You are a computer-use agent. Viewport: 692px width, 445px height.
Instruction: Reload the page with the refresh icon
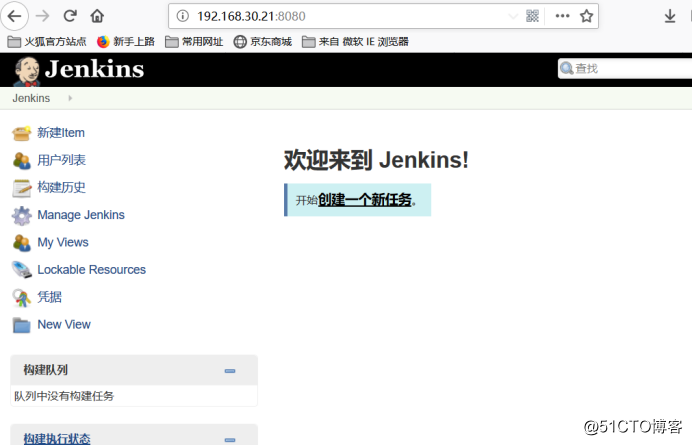(70, 16)
